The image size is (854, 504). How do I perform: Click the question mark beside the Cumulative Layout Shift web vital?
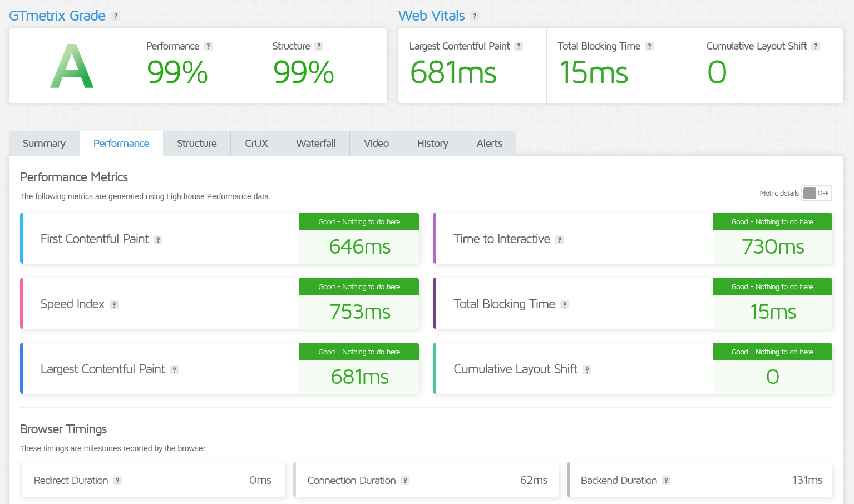[816, 46]
